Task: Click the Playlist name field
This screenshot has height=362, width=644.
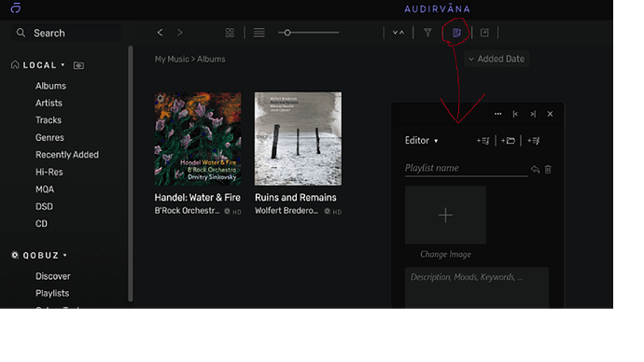Action: (466, 168)
